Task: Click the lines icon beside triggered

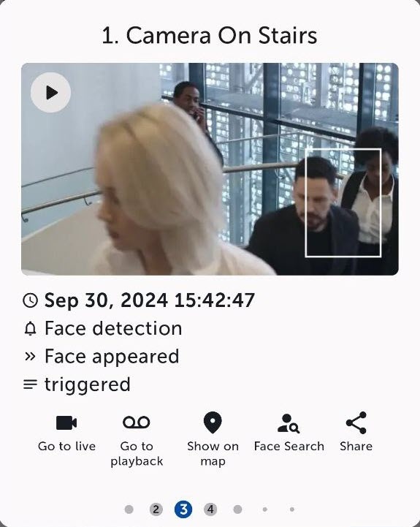Action: click(30, 384)
